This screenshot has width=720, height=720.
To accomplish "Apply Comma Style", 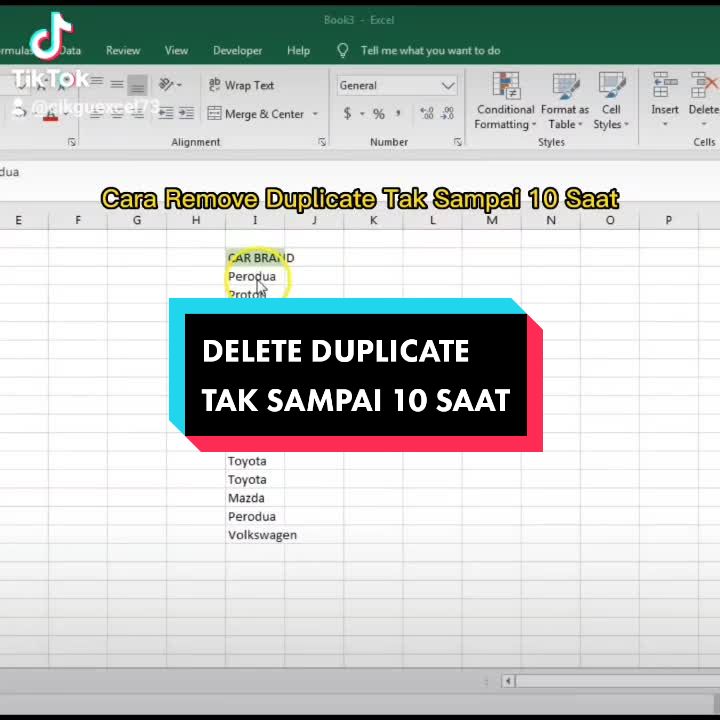I will 398,113.
